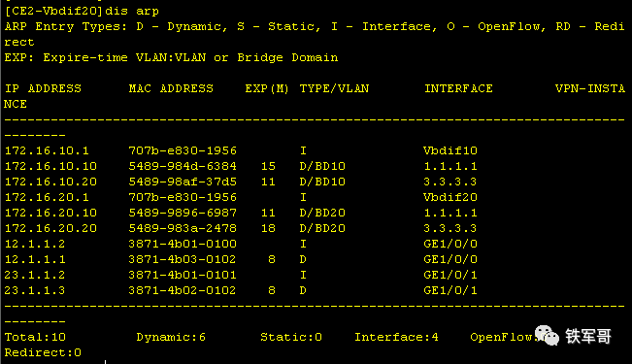
Task: Click MAC address 3871-4b03-0102
Action: click(183, 259)
